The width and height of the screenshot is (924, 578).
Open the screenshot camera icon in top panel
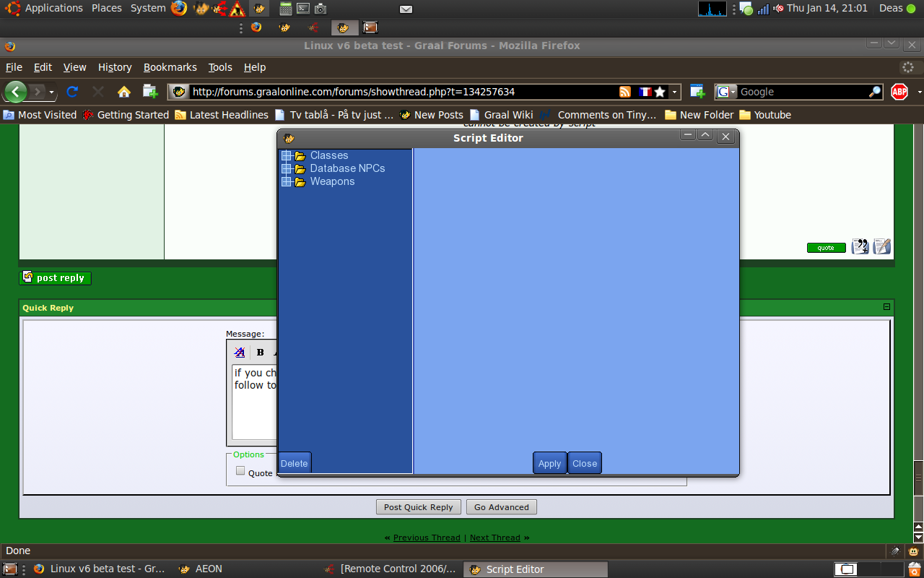point(321,9)
